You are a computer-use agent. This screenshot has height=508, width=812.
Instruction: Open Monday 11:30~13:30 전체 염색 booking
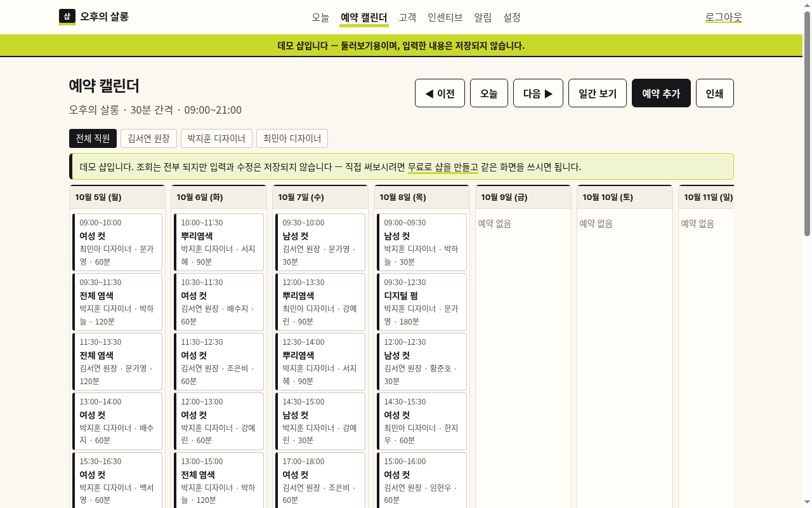(x=117, y=361)
